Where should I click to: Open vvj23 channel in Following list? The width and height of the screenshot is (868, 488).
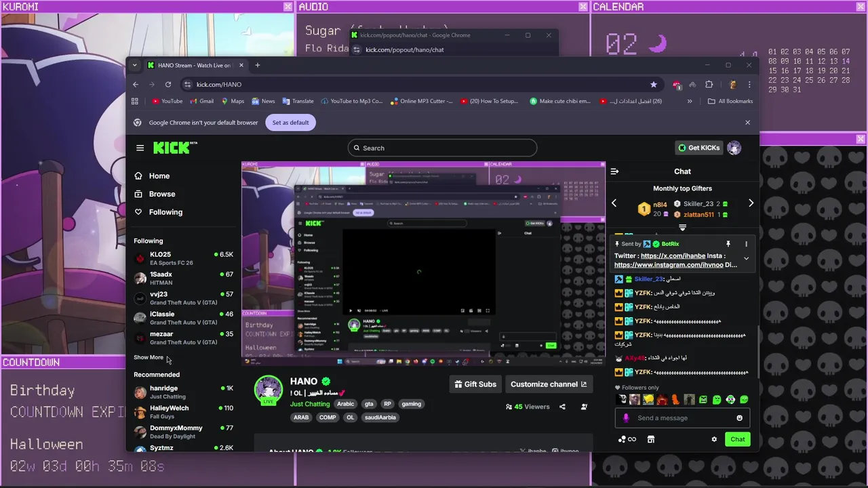tap(183, 298)
